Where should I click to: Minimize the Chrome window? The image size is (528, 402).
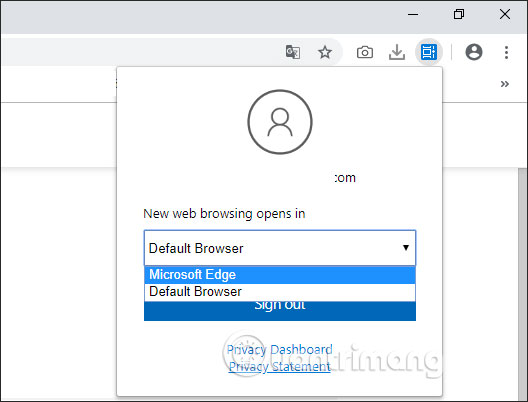coord(413,14)
